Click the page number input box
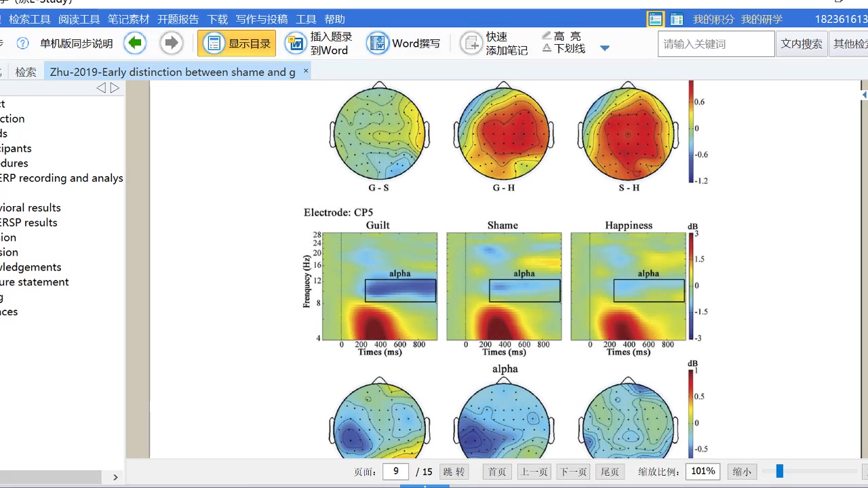868x488 pixels. click(x=395, y=471)
